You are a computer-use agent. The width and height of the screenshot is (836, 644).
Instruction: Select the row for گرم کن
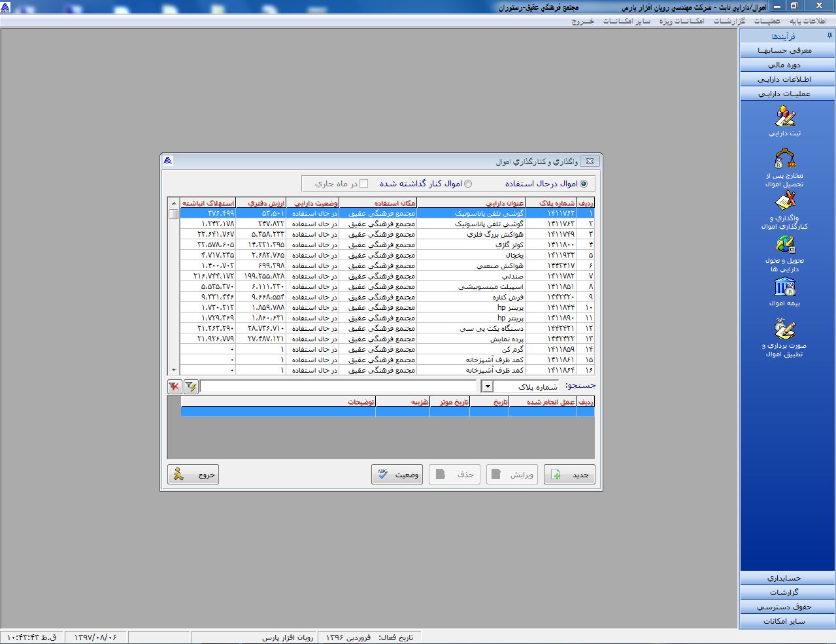[388, 349]
